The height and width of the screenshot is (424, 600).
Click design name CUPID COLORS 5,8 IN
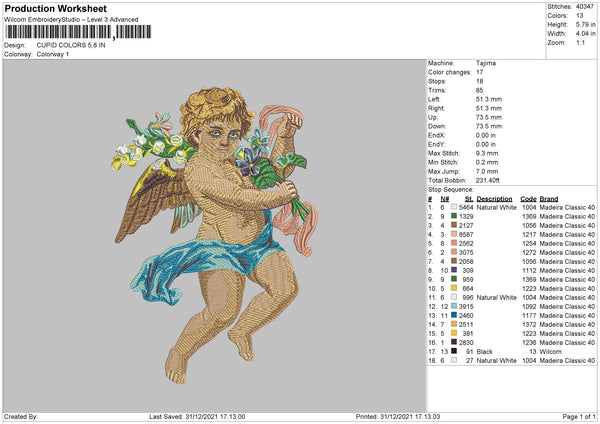[x=71, y=45]
